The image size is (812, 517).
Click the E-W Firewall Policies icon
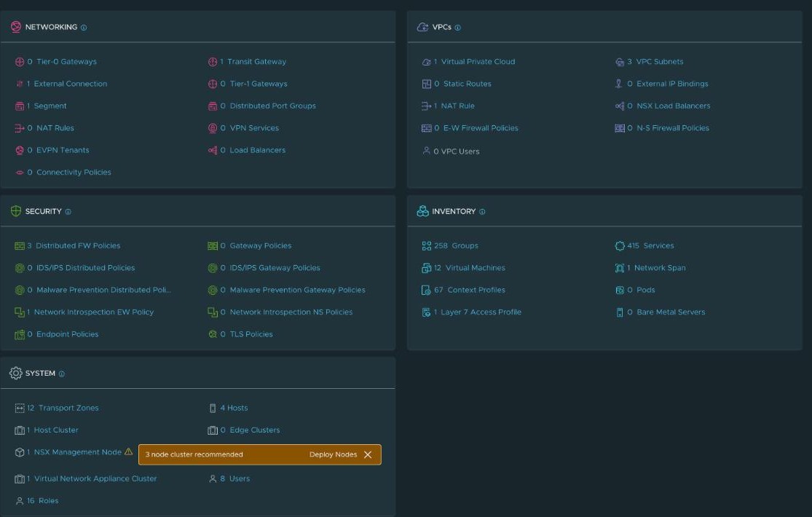tap(427, 128)
